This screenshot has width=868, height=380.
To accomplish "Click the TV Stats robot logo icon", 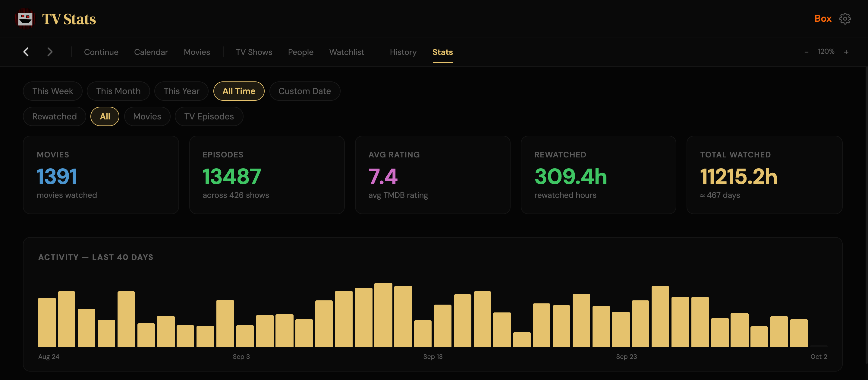I will [25, 19].
